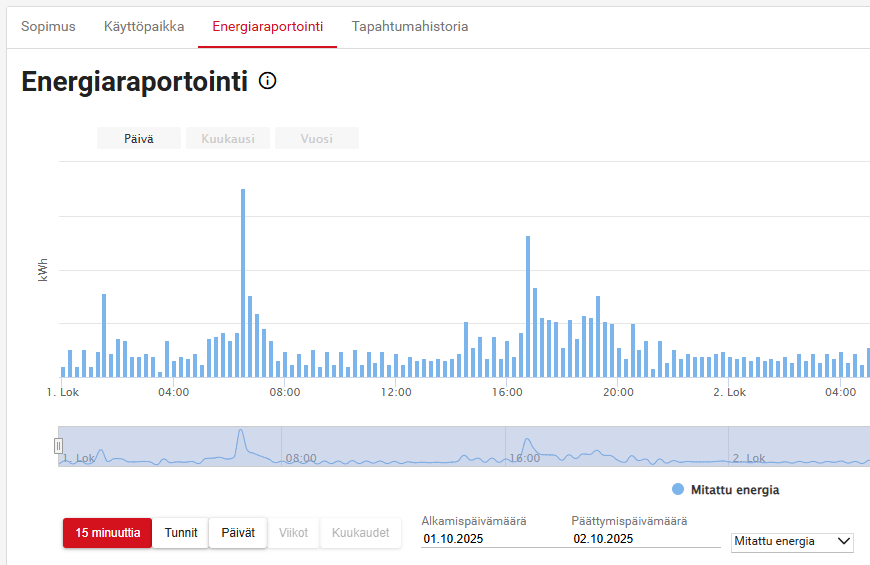
Task: Open the Tapahtumahistoria tab
Action: click(x=409, y=26)
